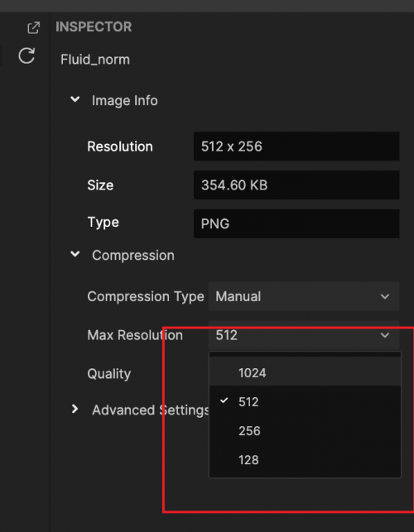The height and width of the screenshot is (532, 414).
Task: Click the Image Info section label
Action: pos(125,100)
